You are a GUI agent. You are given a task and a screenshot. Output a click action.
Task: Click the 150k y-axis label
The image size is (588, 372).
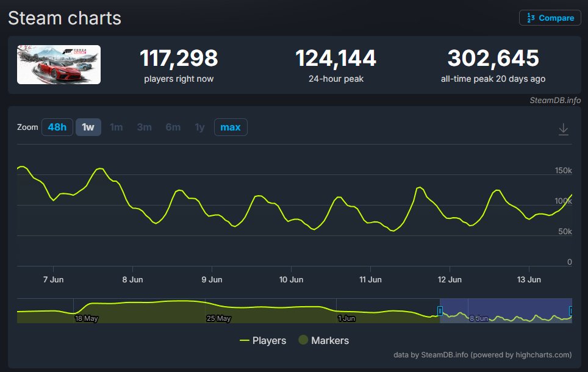(563, 170)
